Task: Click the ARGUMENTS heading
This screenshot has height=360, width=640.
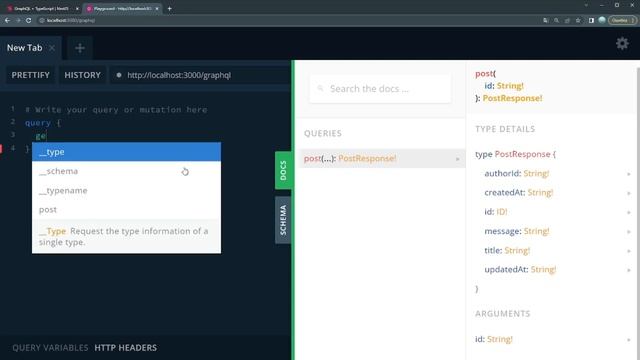Action: click(502, 313)
